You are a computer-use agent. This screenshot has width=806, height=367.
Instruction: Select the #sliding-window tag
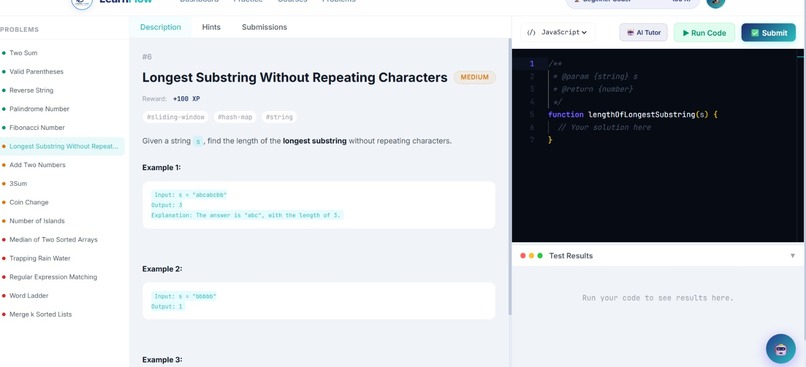175,117
